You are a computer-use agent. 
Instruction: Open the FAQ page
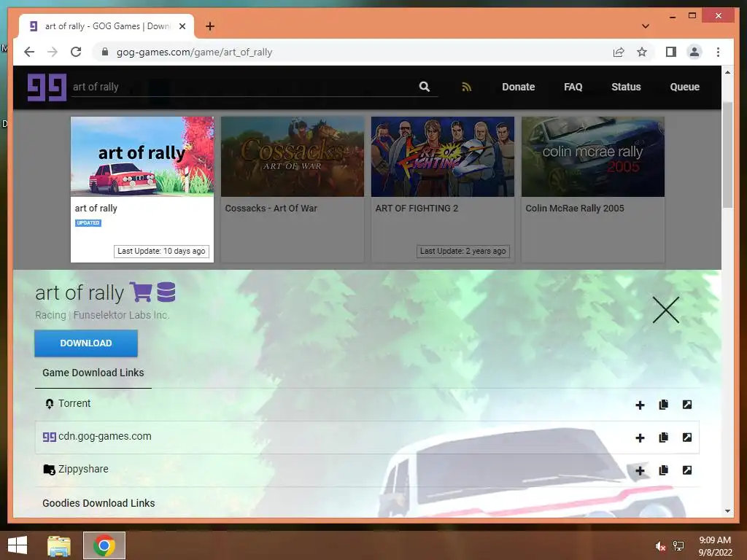573,87
